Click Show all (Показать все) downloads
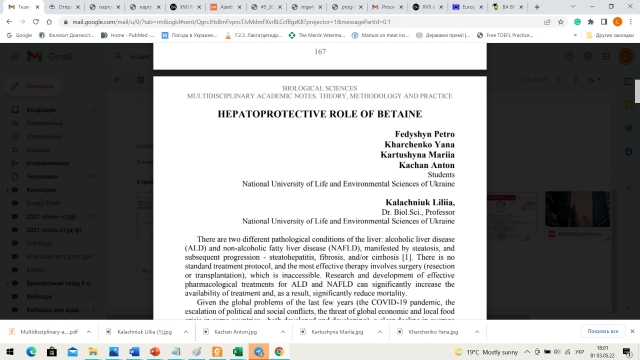 [x=603, y=331]
